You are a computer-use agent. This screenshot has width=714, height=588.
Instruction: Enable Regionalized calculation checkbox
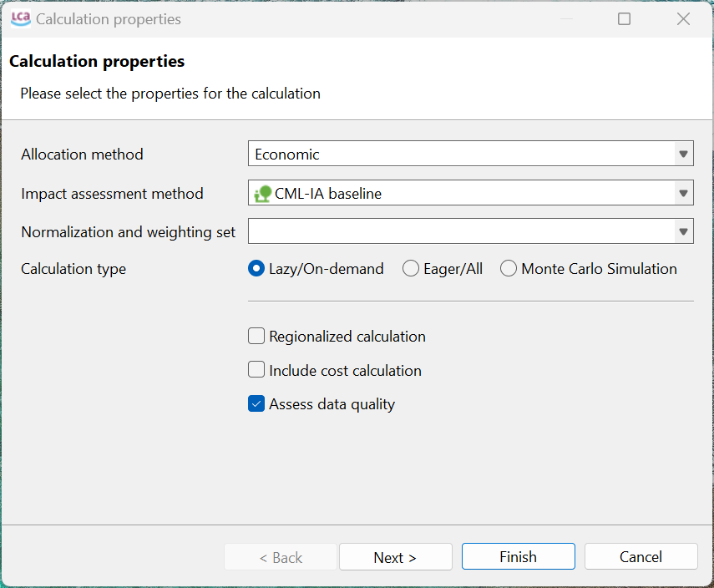(257, 337)
